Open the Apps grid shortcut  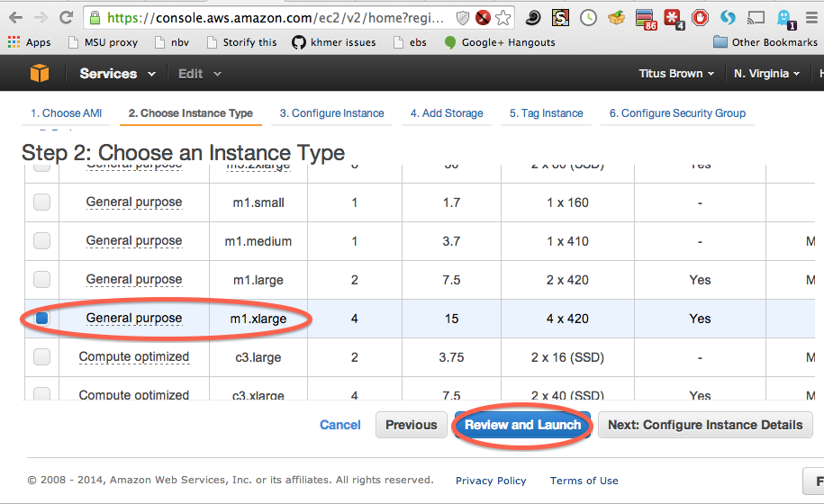30,42
